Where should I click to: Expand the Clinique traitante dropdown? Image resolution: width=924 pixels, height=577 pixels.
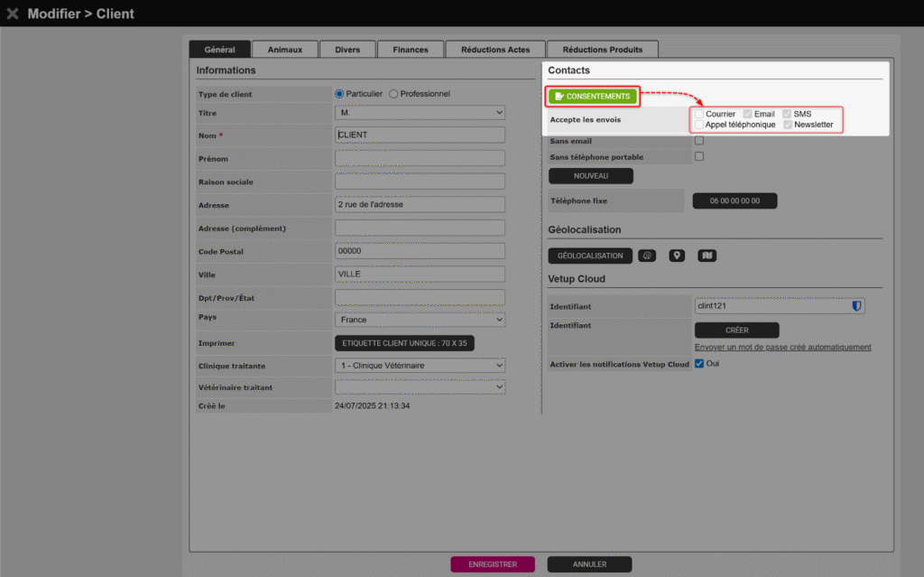(420, 366)
